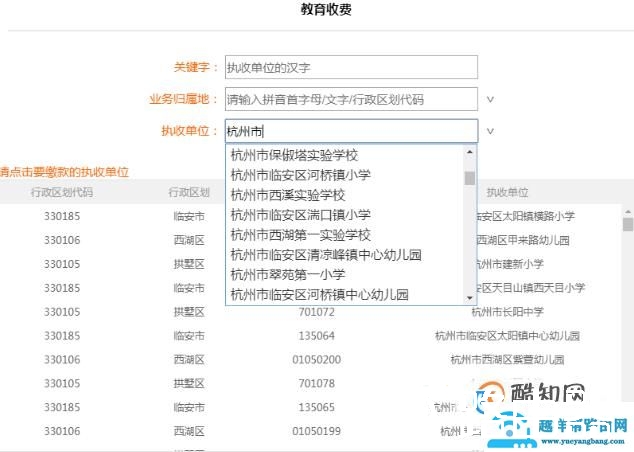The width and height of the screenshot is (634, 452).
Task: Click unit code 701072 cell
Action: pyautogui.click(x=316, y=312)
